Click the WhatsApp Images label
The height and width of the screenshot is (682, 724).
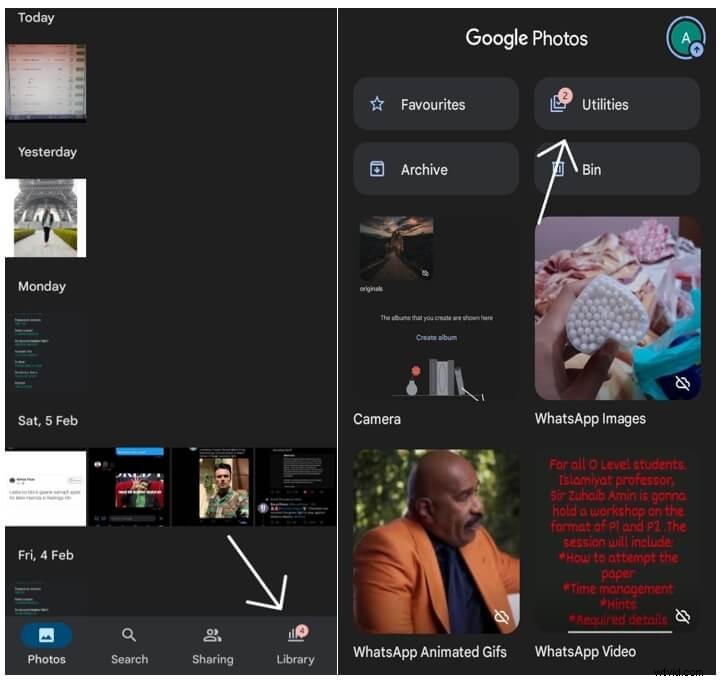coord(590,419)
